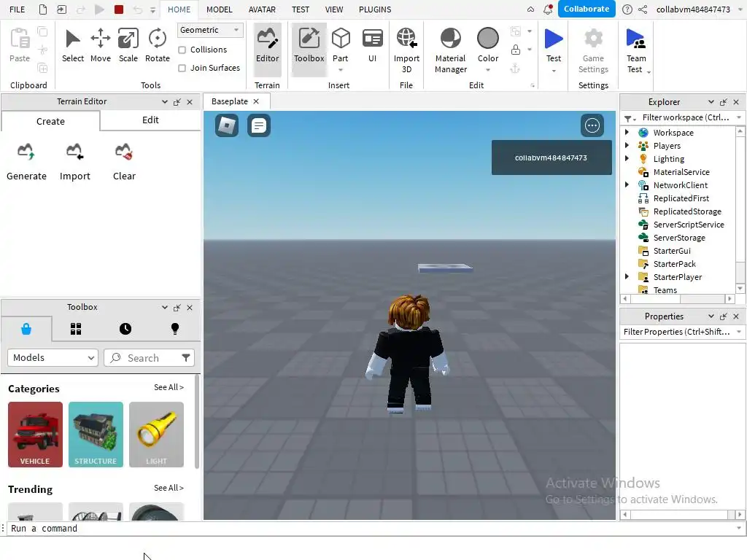Image resolution: width=747 pixels, height=560 pixels.
Task: Click the three-dots viewport menu
Action: tap(592, 125)
